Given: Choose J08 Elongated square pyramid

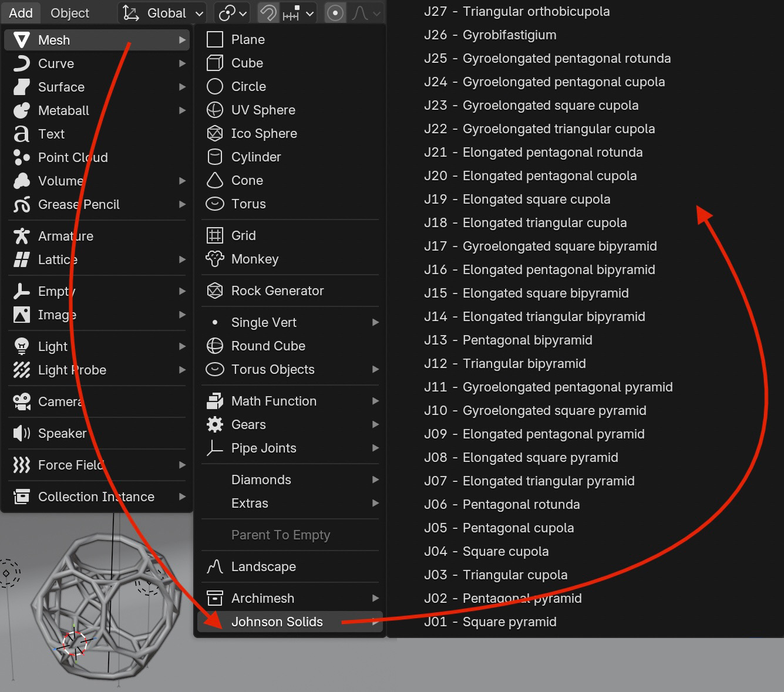Looking at the screenshot, I should (x=521, y=457).
